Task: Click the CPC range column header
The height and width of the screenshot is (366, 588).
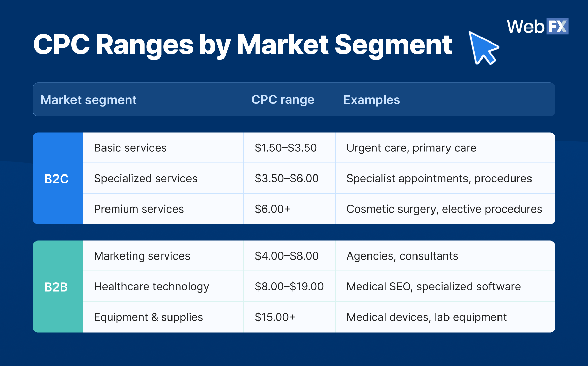Action: tap(283, 100)
